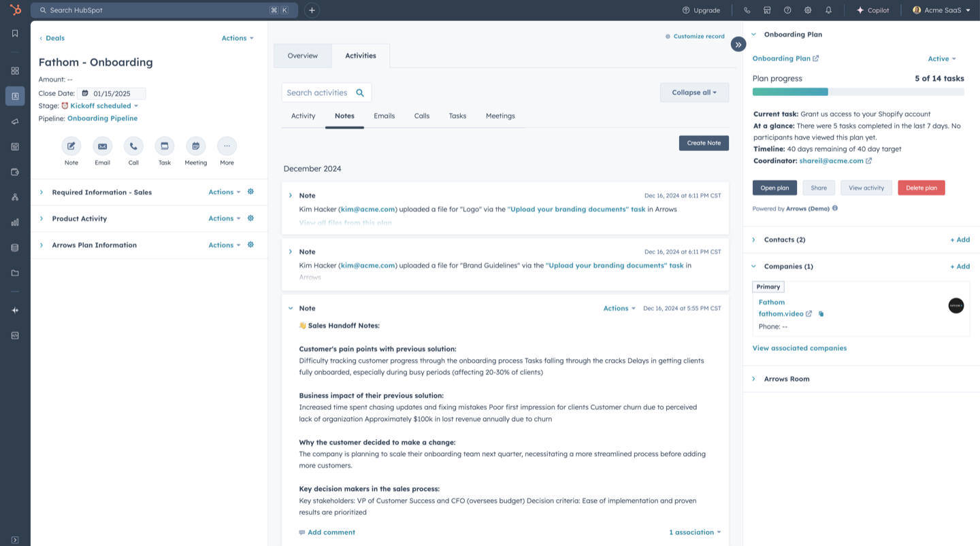Switch to the Meetings tab
This screenshot has width=980, height=546.
point(500,116)
